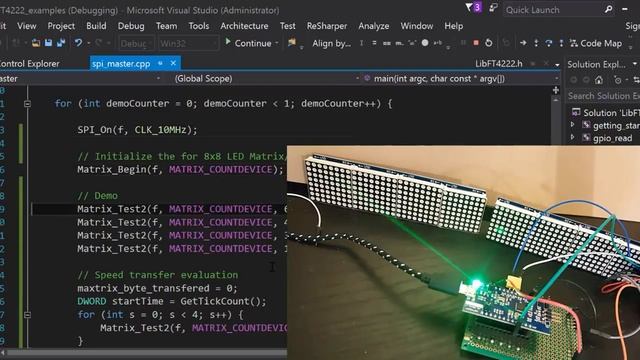
Task: Open the Project menu
Action: (x=61, y=26)
